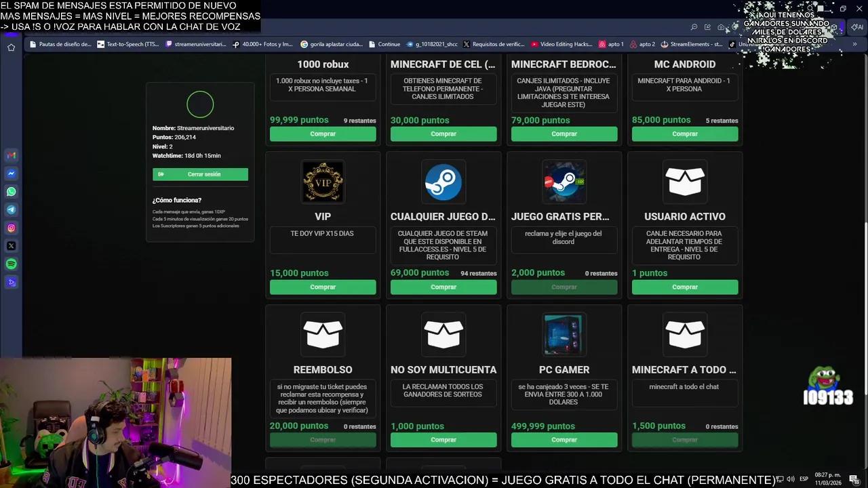Click Comprar for CUALQUIER JUEGO de Steam
868x488 pixels.
click(x=443, y=287)
